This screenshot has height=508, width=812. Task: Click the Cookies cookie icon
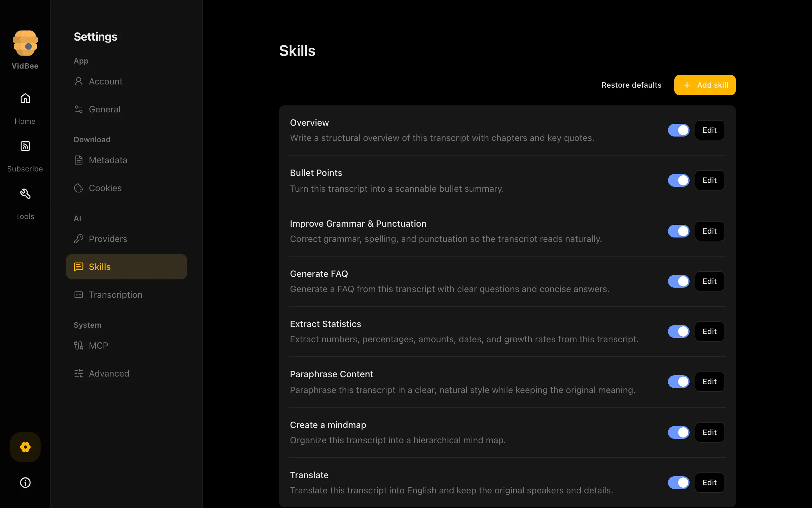[x=79, y=188]
